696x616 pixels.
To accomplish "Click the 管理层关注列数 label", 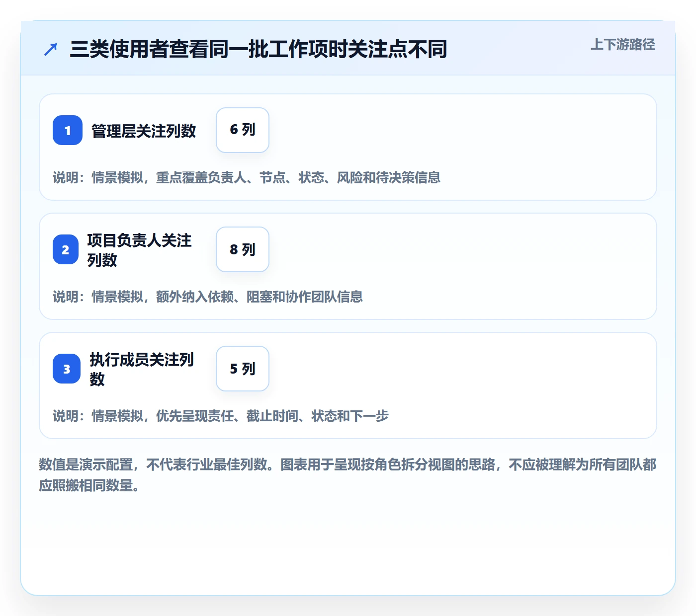I will pos(144,131).
